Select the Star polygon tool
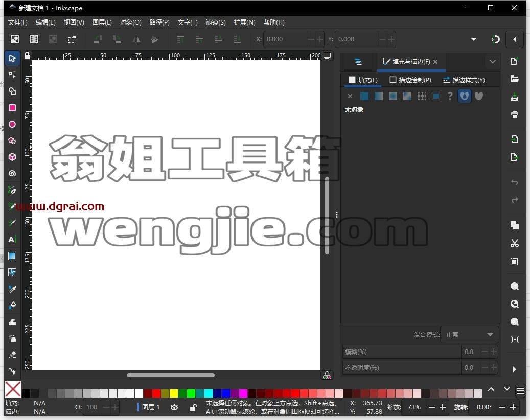The width and height of the screenshot is (530, 420). point(12,141)
